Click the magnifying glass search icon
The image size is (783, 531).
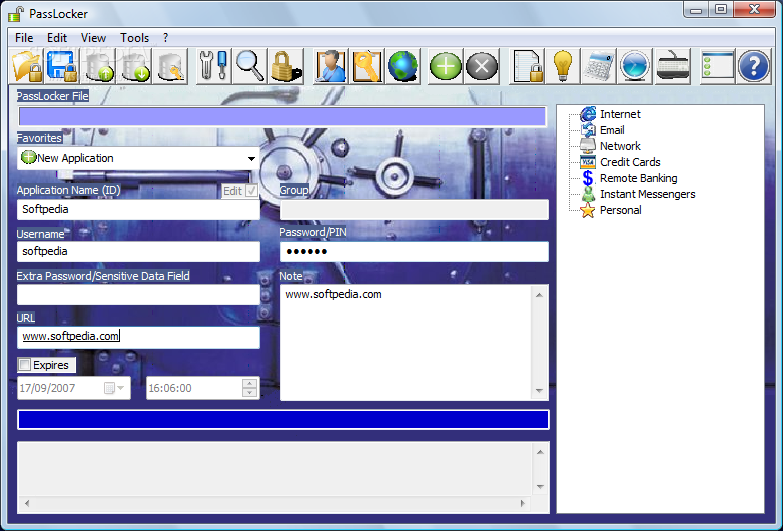pos(249,66)
